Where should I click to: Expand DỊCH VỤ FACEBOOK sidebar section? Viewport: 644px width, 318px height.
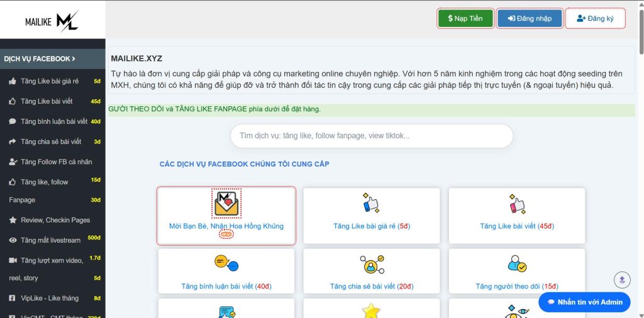pos(53,58)
